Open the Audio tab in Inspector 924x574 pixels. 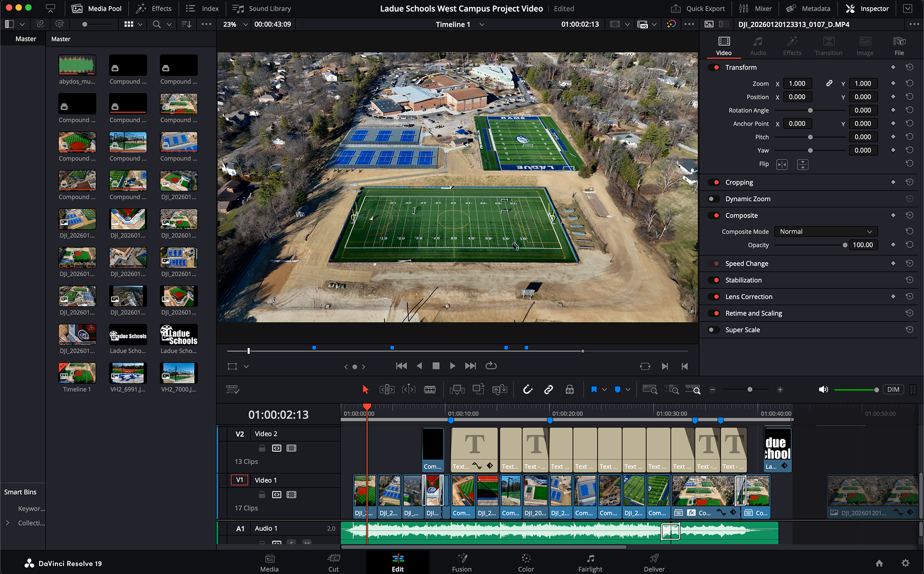(757, 46)
